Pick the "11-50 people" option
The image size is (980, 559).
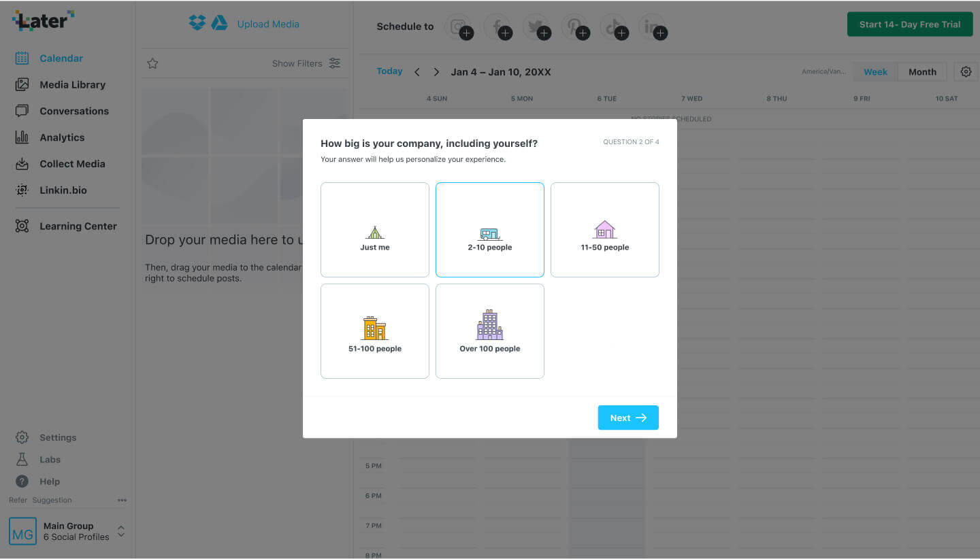[604, 230]
